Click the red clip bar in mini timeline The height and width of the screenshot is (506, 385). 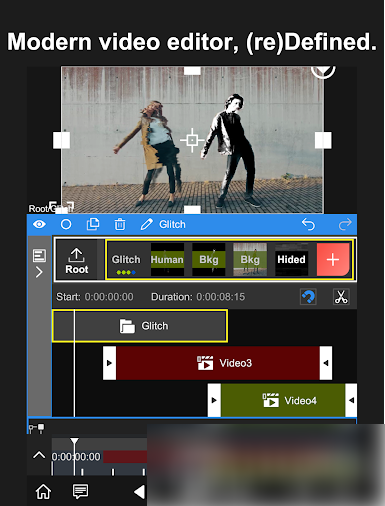click(125, 457)
